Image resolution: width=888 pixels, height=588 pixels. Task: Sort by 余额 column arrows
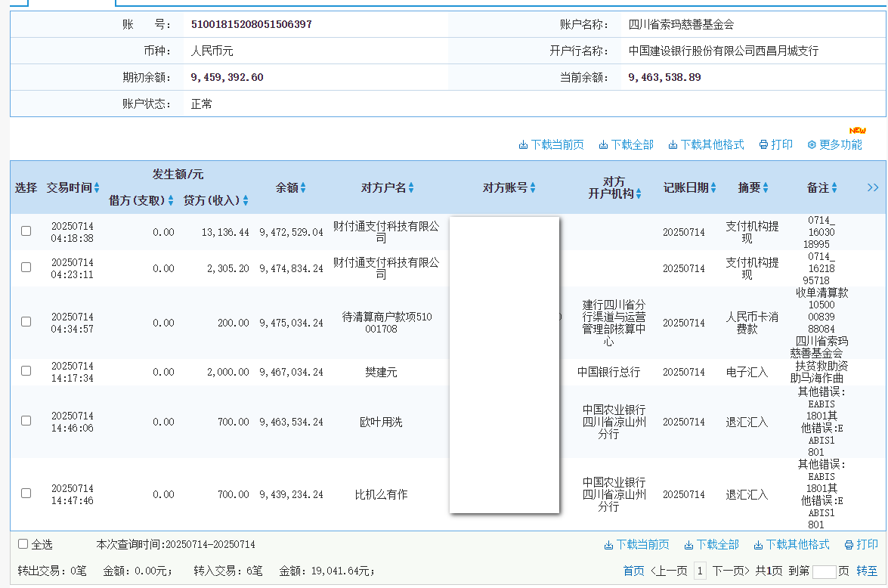pyautogui.click(x=303, y=187)
